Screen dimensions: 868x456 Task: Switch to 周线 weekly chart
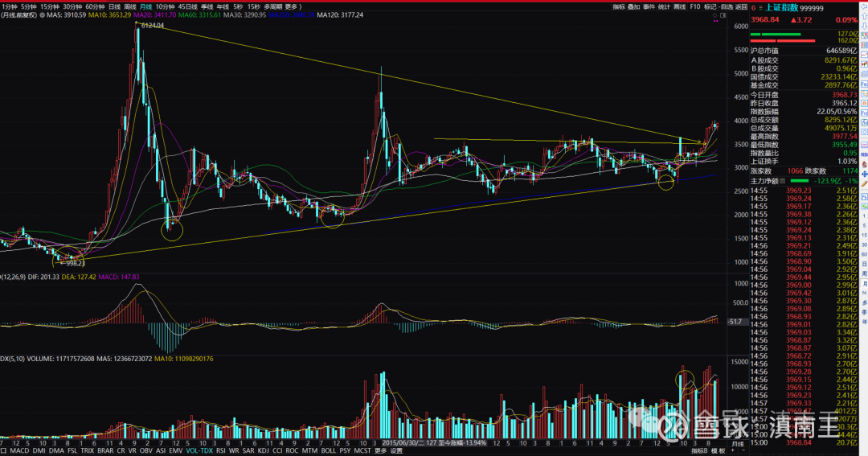coord(130,6)
